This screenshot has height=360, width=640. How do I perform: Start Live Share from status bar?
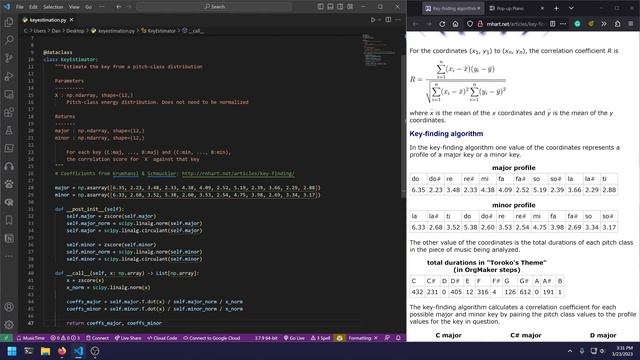[x=128, y=338]
